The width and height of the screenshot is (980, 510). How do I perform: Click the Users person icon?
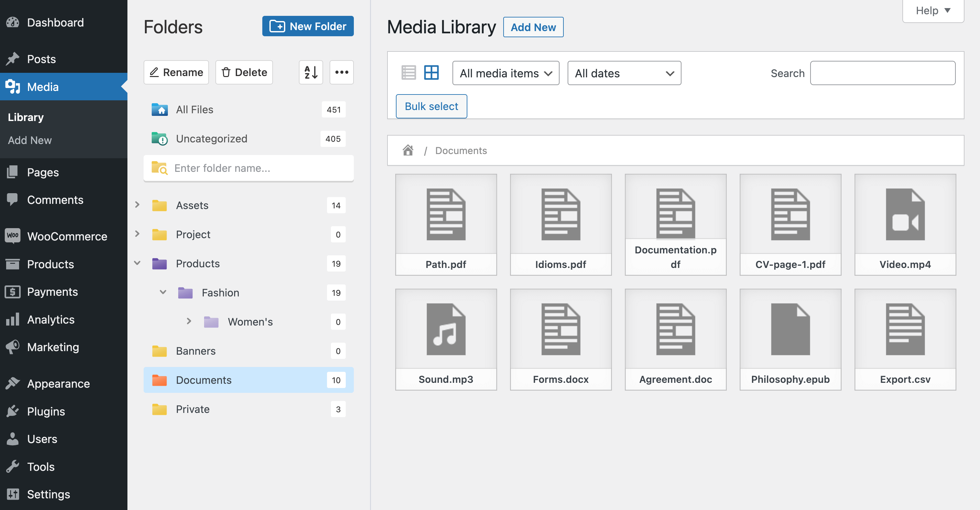(13, 439)
